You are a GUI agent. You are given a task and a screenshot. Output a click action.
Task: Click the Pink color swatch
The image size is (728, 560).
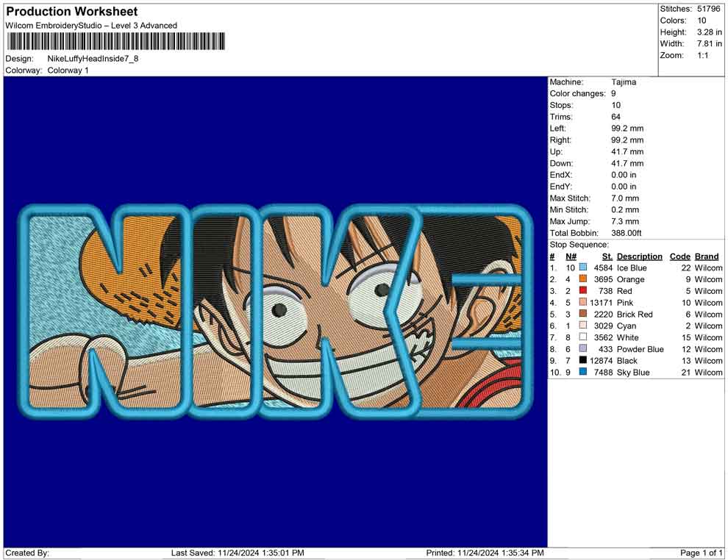[582, 302]
